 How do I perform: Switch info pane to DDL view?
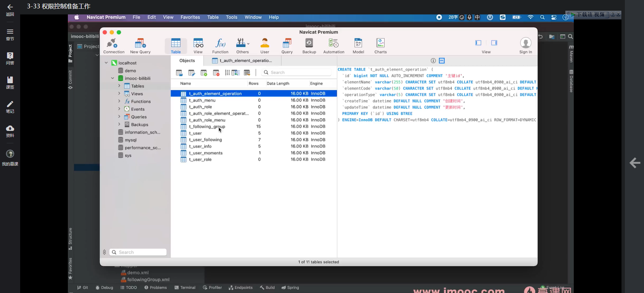[442, 61]
